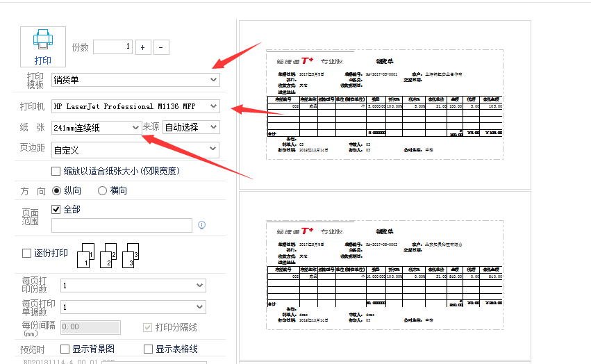591x364 pixels.
Task: Click the copies number input field
Action: 113,47
